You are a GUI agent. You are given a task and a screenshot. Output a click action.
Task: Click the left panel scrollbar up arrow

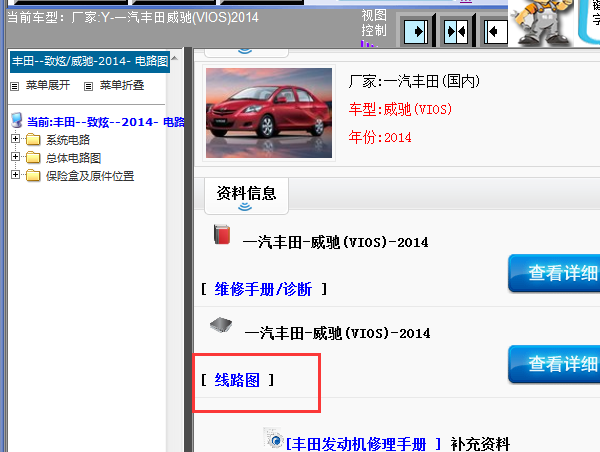[x=174, y=59]
